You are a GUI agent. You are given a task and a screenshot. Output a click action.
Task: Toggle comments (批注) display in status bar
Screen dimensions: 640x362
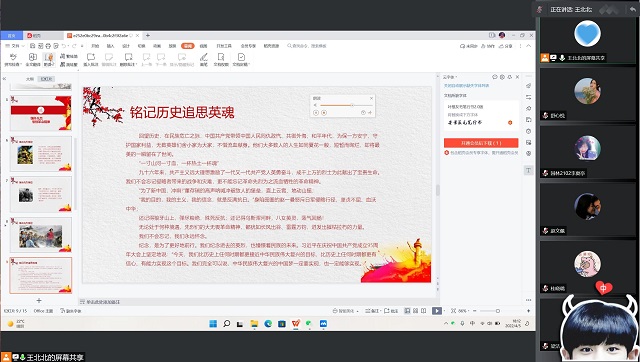tap(391, 311)
